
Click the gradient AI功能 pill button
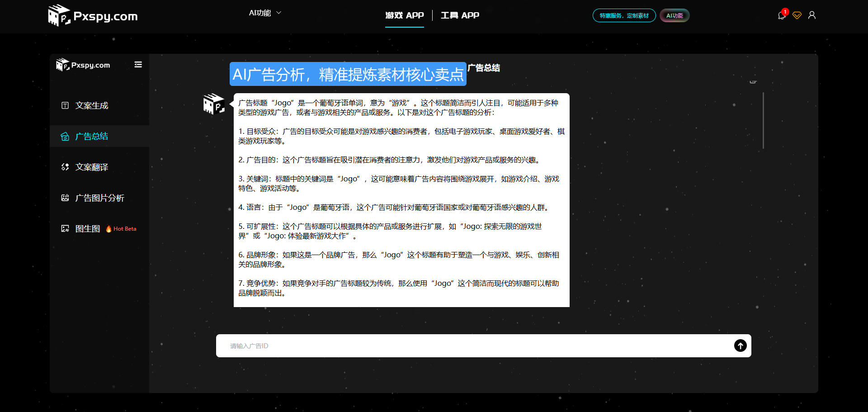coord(675,15)
